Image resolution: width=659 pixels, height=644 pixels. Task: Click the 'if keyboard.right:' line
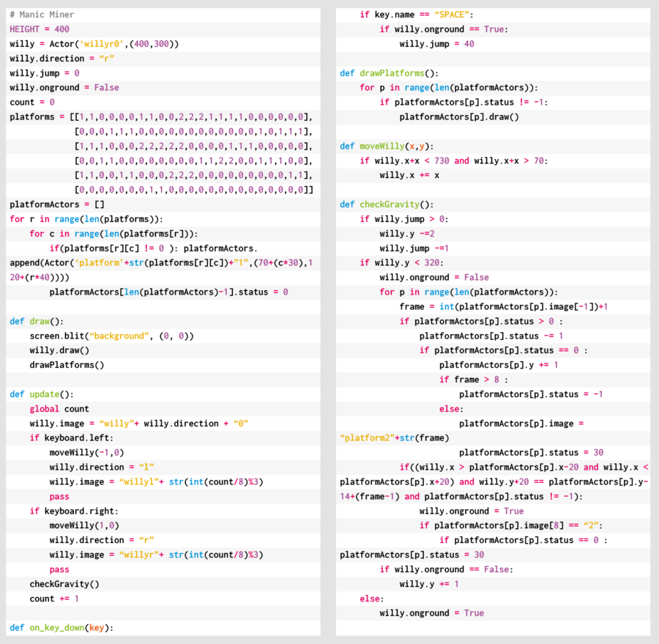pos(74,511)
